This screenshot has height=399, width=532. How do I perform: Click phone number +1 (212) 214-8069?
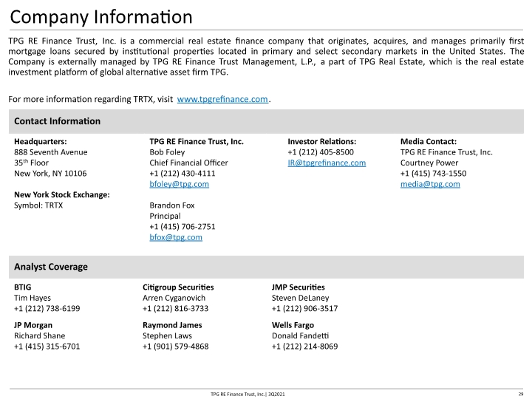coord(304,347)
